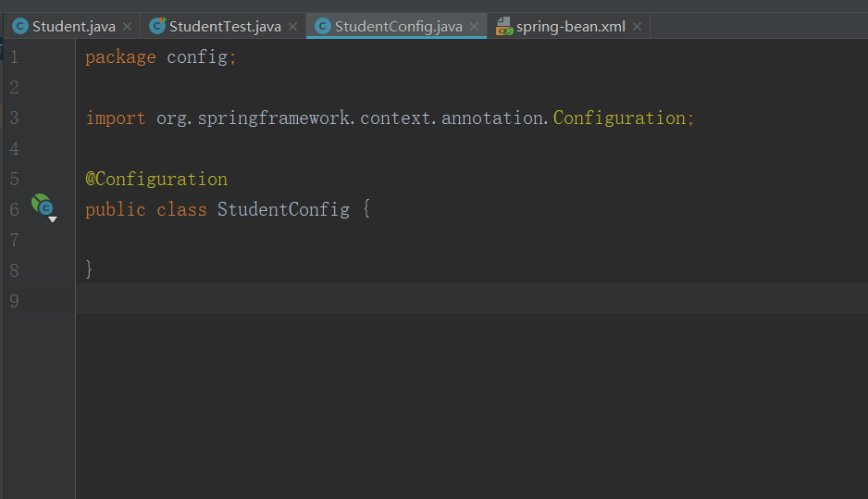868x499 pixels.
Task: Click the Spring bean gutter icon on line 6
Action: pyautogui.click(x=43, y=206)
